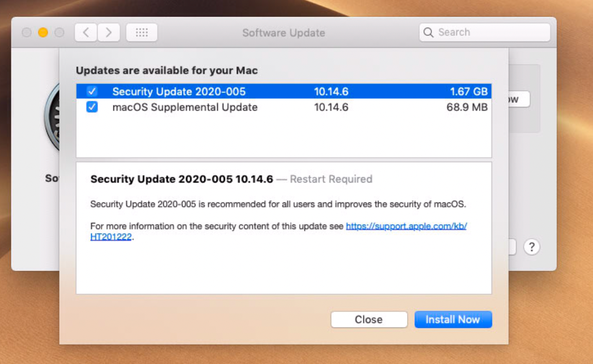
Task: Click the Close button
Action: pos(368,319)
